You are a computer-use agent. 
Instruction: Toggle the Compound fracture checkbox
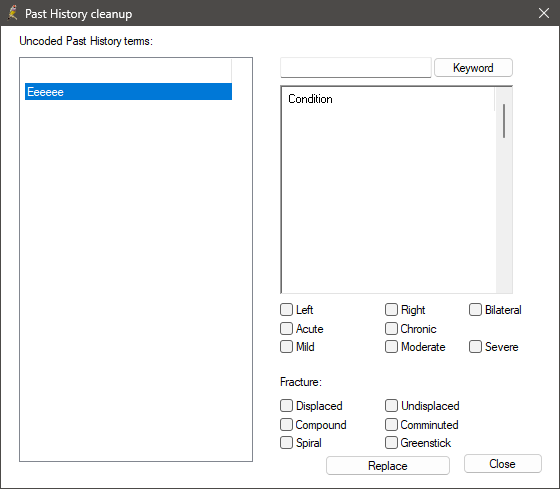pyautogui.click(x=286, y=425)
